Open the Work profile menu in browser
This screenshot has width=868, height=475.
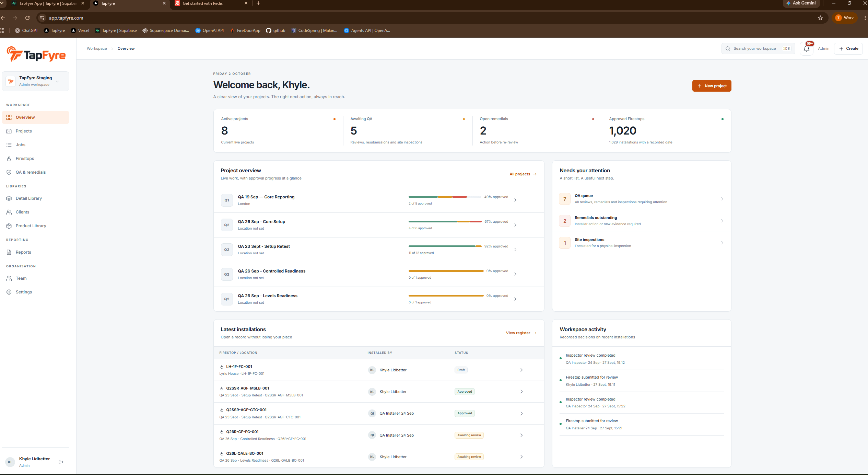(x=845, y=18)
